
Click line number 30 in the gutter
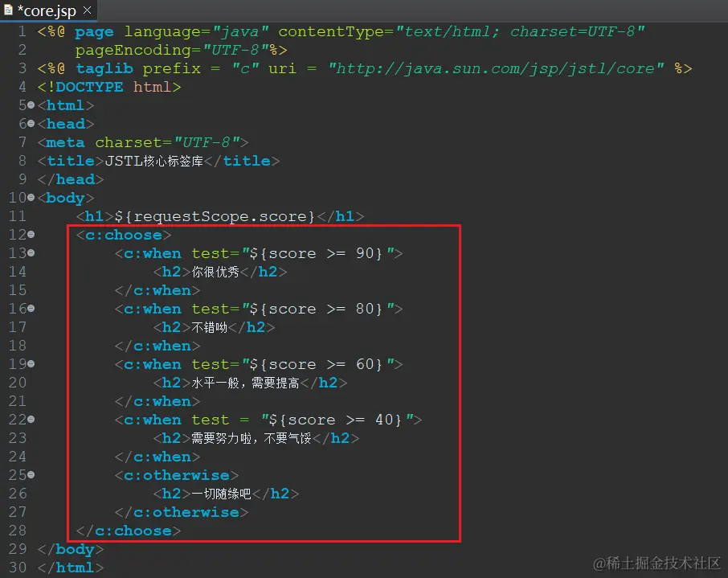(17, 568)
